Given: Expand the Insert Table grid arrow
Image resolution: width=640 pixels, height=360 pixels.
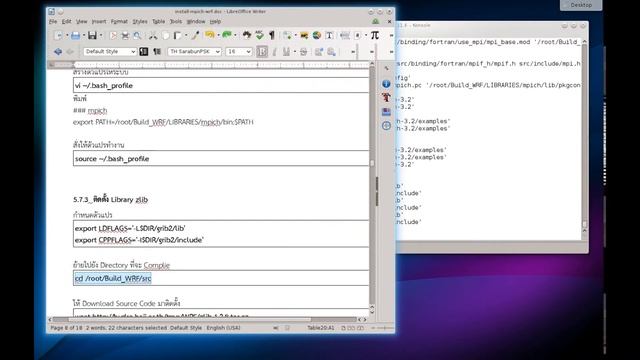Looking at the screenshot, I should [296, 36].
